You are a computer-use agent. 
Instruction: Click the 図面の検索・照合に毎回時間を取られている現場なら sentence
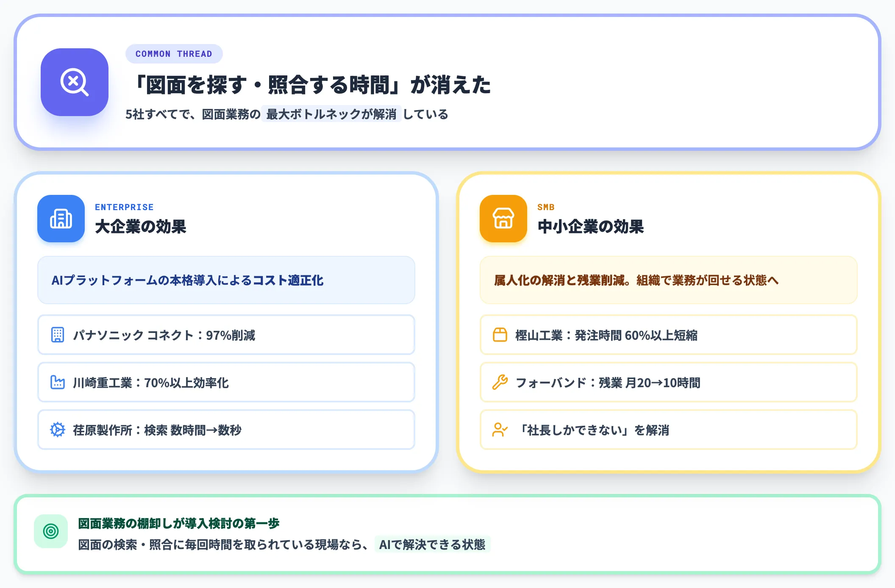click(x=223, y=544)
